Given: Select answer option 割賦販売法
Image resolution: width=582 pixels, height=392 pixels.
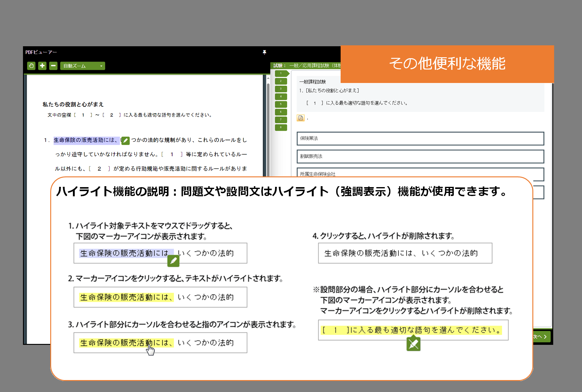Looking at the screenshot, I should point(420,156).
